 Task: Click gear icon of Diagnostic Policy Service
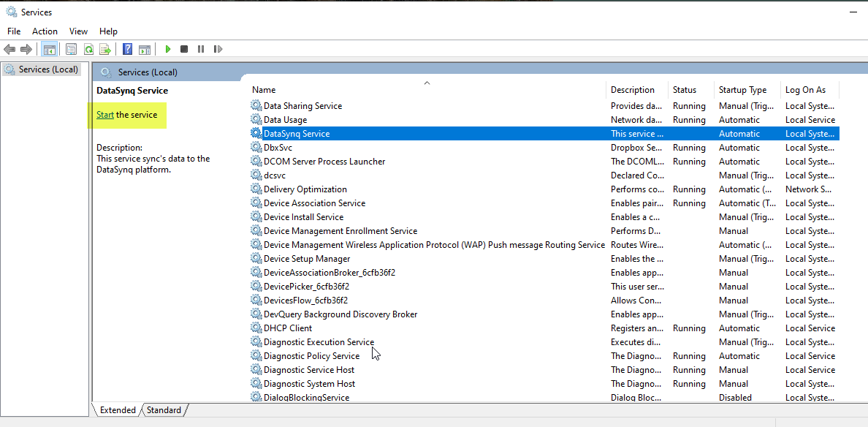[256, 355]
